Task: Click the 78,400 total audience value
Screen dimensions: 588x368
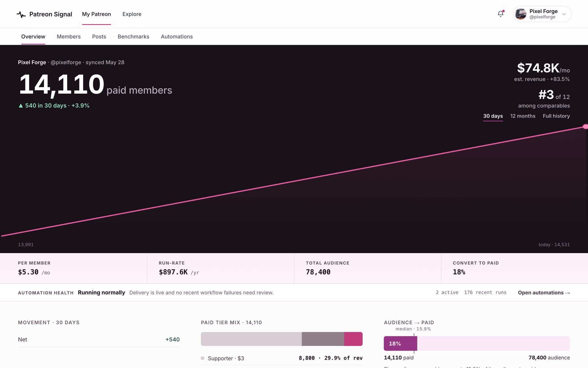Action: point(318,272)
